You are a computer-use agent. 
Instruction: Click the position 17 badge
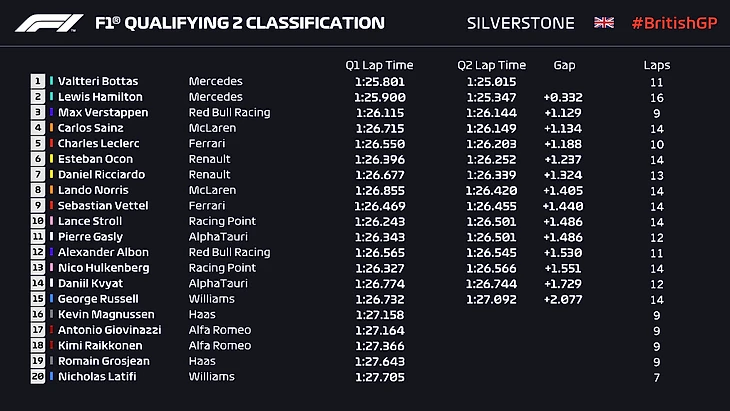pyautogui.click(x=38, y=330)
